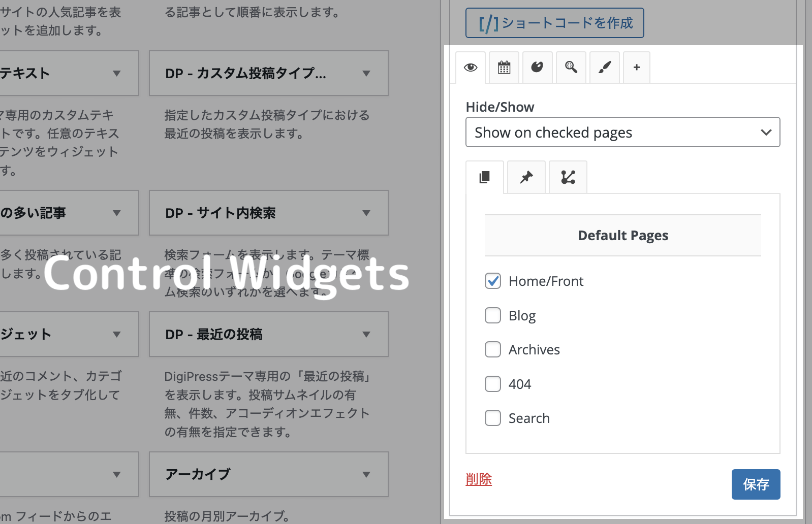The height and width of the screenshot is (524, 812).
Task: Select the pages copy-icon sub-tab
Action: (x=485, y=177)
